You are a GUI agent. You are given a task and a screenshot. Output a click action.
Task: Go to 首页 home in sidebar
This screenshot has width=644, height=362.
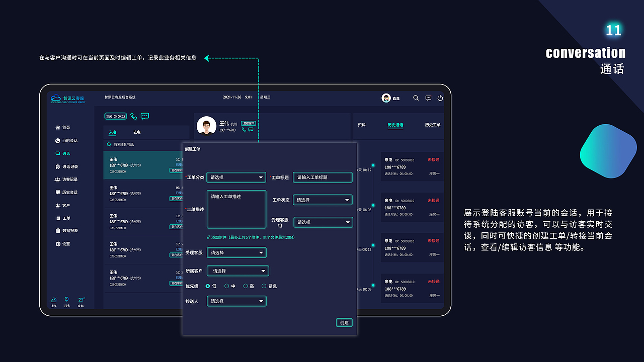[63, 128]
